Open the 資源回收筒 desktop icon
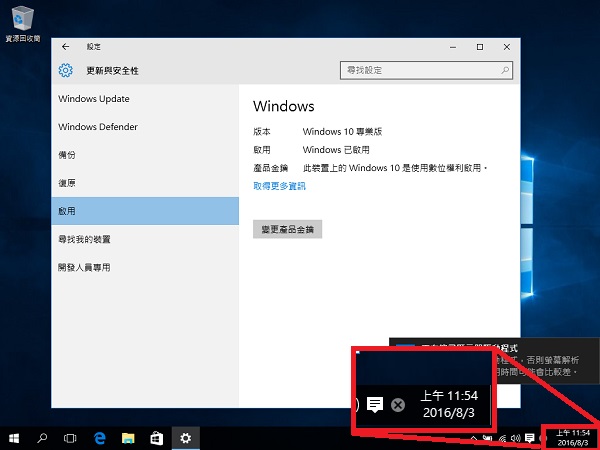The height and width of the screenshot is (450, 600). [23, 23]
